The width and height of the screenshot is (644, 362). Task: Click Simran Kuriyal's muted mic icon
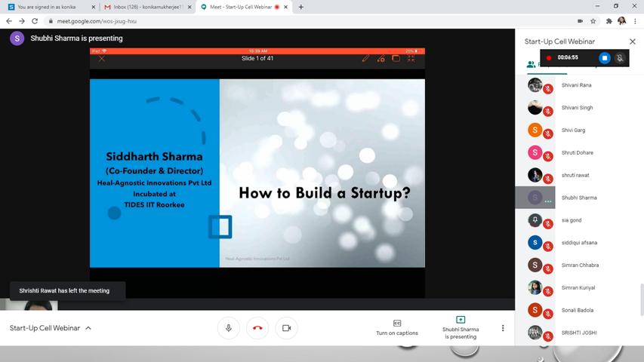[548, 292]
